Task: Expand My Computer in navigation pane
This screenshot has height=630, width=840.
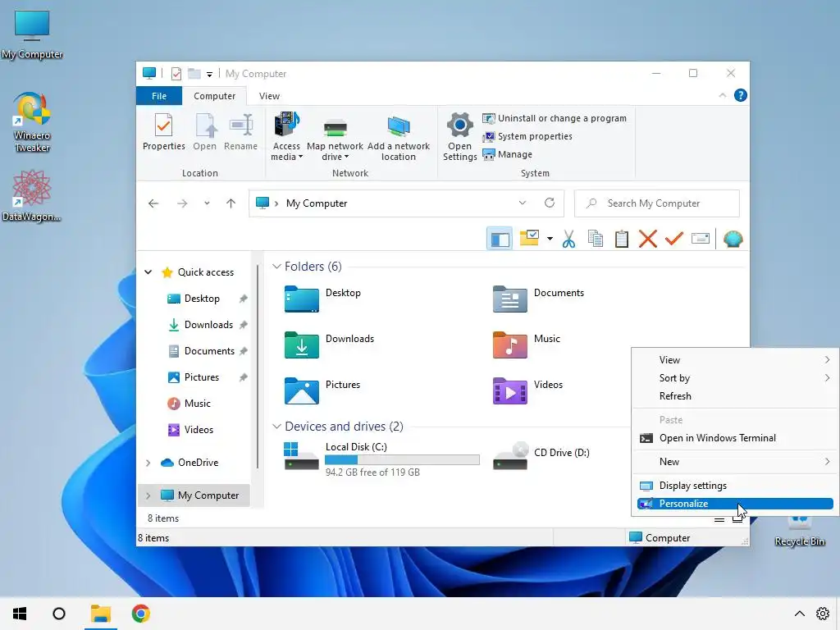Action: (148, 495)
